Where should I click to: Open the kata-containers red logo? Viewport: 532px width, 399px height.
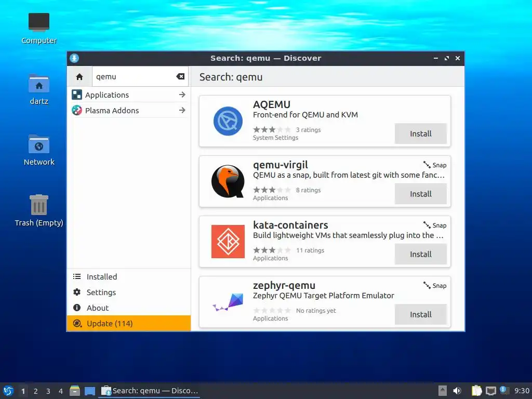(228, 242)
